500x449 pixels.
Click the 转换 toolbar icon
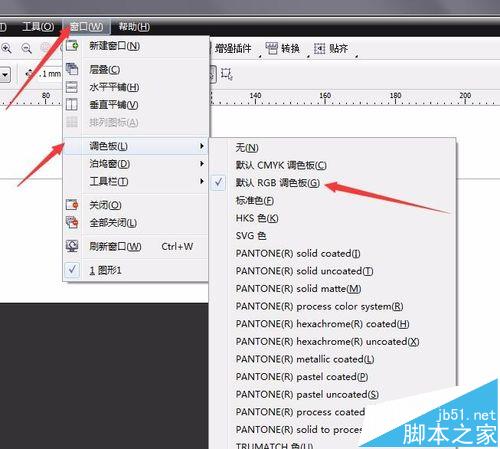pyautogui.click(x=272, y=49)
